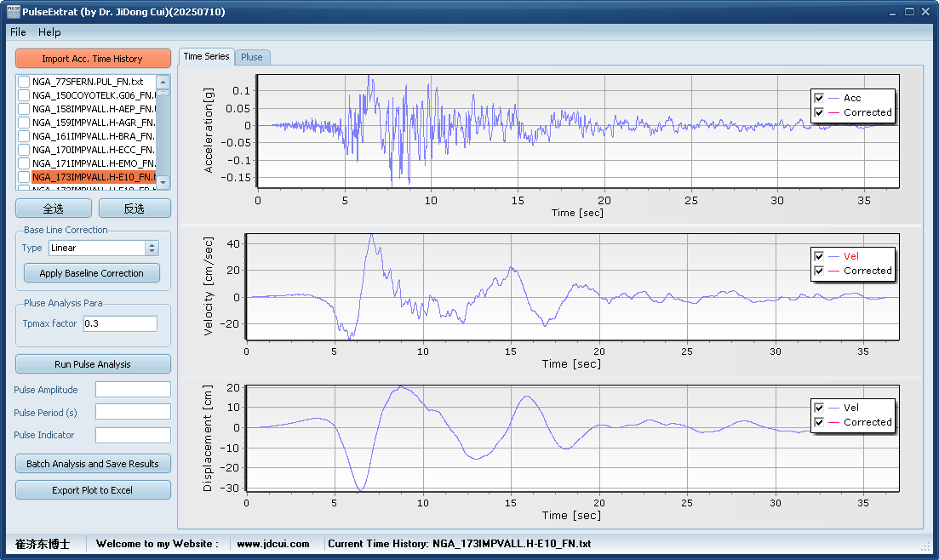
Task: Open the Base Line Correction Type dropdown
Action: [x=152, y=249]
